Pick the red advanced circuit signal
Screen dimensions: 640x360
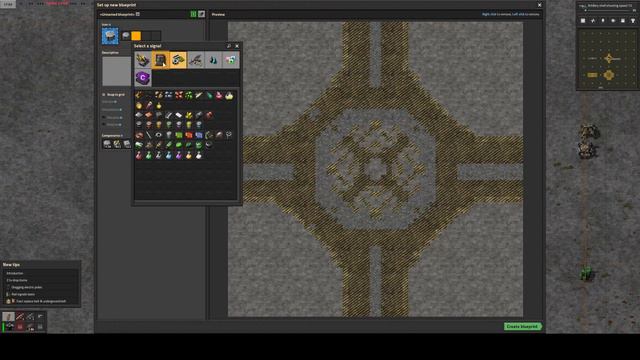tap(189, 135)
